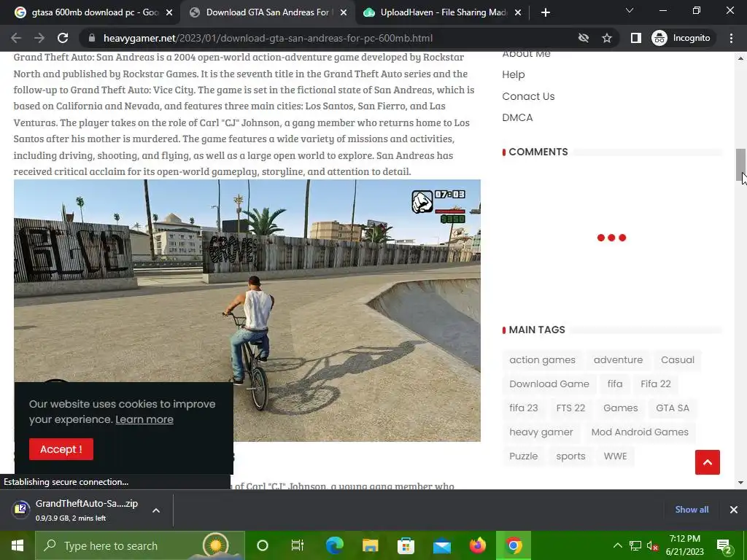Toggle the browser side panel icon
This screenshot has width=747, height=560.
click(636, 38)
